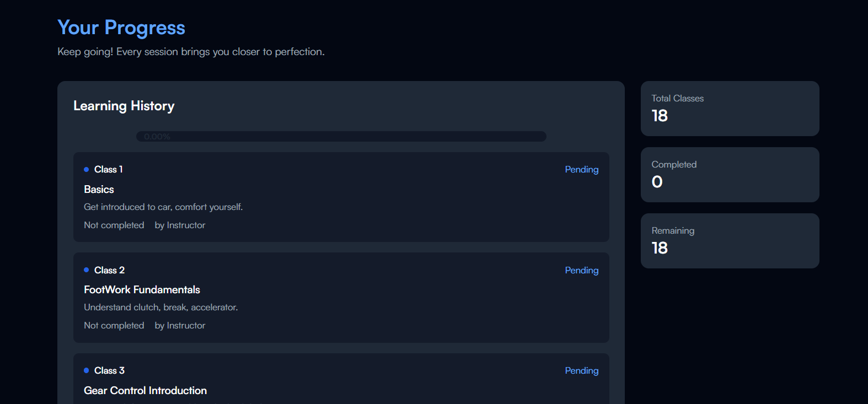Click 'Get introduced to car' description
The image size is (868, 404).
point(163,207)
